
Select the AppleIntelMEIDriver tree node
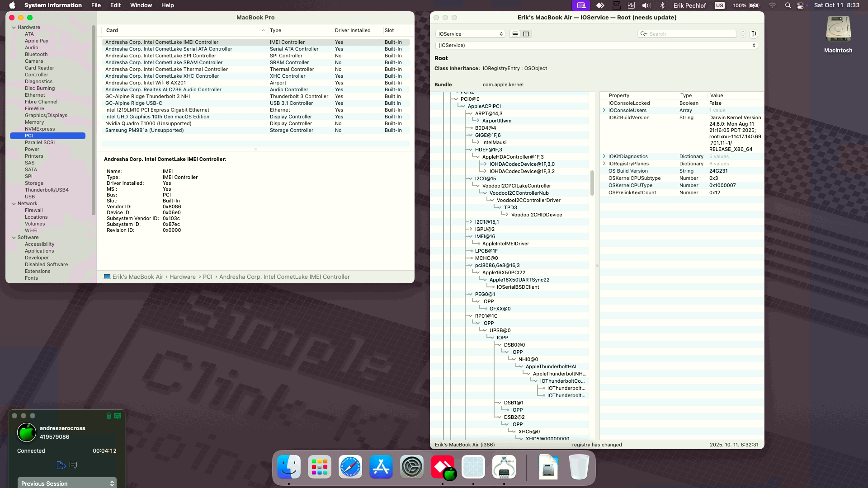(x=505, y=244)
